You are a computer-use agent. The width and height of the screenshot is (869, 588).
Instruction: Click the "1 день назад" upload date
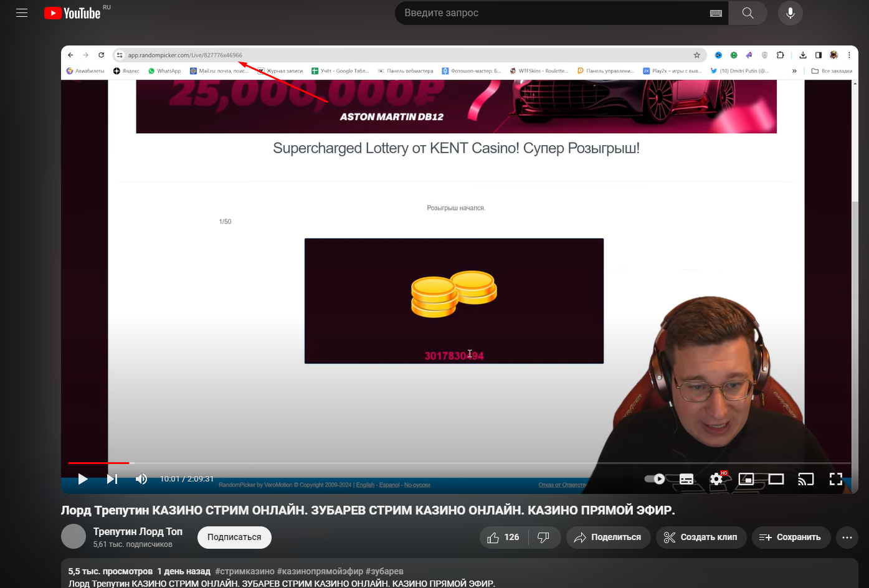tap(184, 571)
